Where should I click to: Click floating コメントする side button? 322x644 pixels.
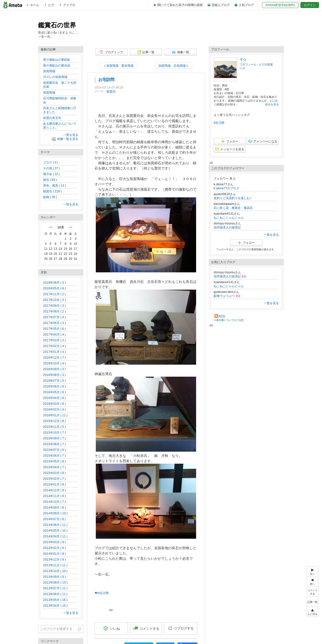click(312, 592)
